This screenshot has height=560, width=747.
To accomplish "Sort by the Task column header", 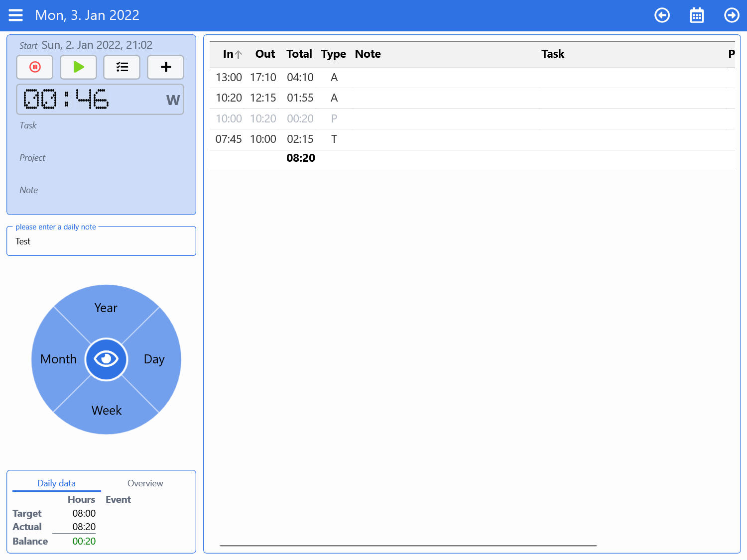I will coord(553,54).
